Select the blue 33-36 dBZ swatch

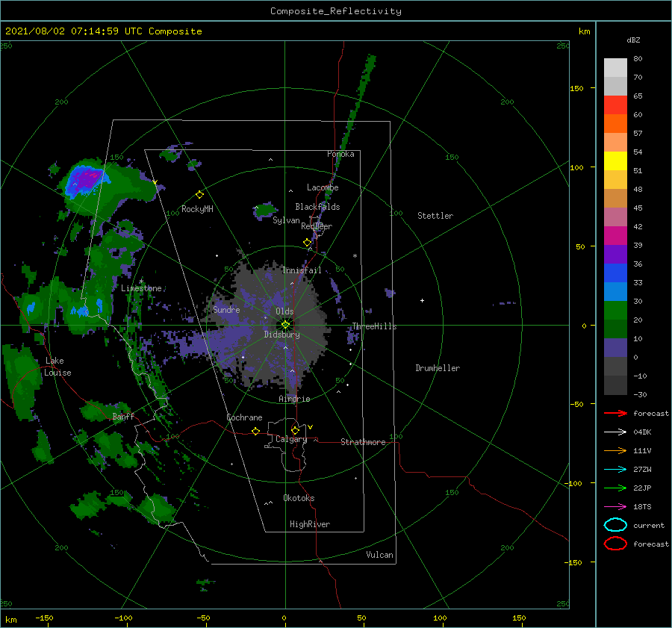pyautogui.click(x=615, y=273)
